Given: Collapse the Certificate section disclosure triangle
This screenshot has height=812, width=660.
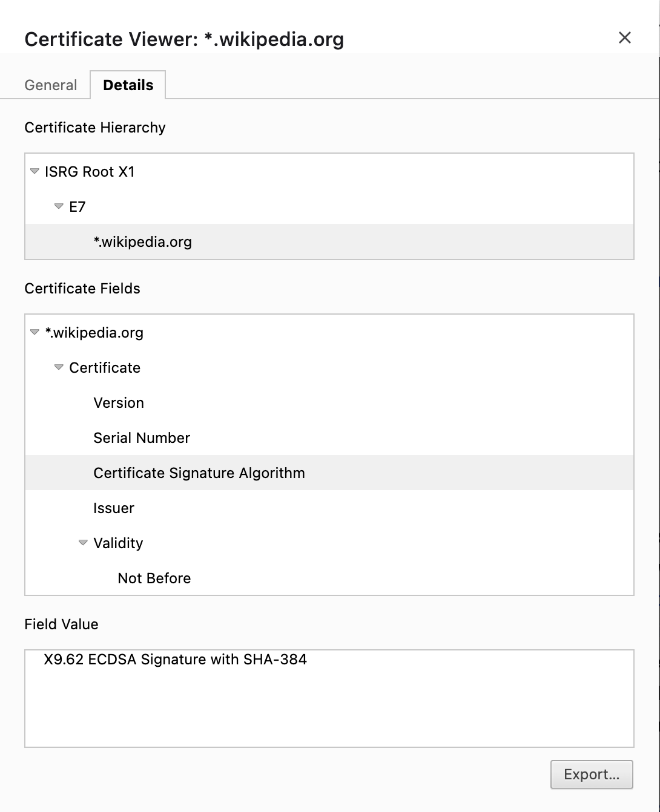Looking at the screenshot, I should coord(59,367).
